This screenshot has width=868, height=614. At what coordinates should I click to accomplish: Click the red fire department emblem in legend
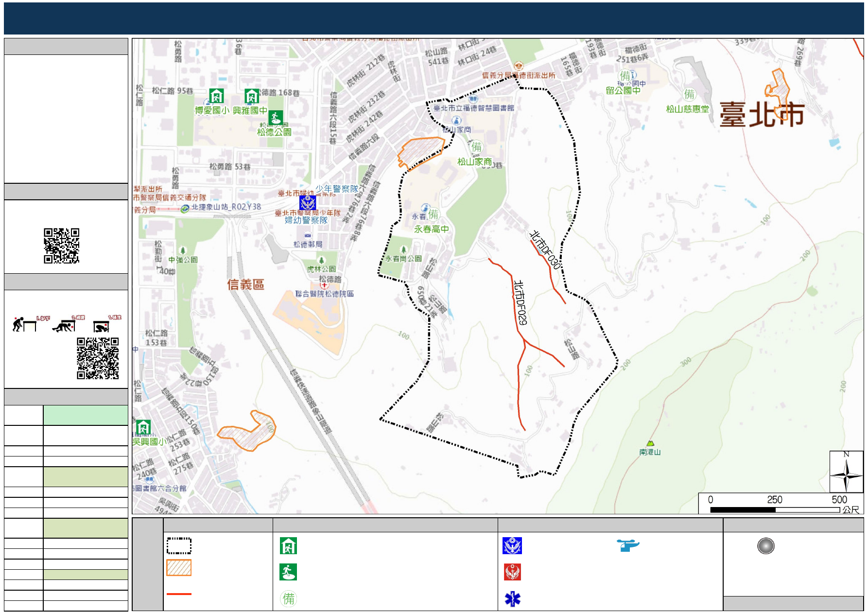512,572
